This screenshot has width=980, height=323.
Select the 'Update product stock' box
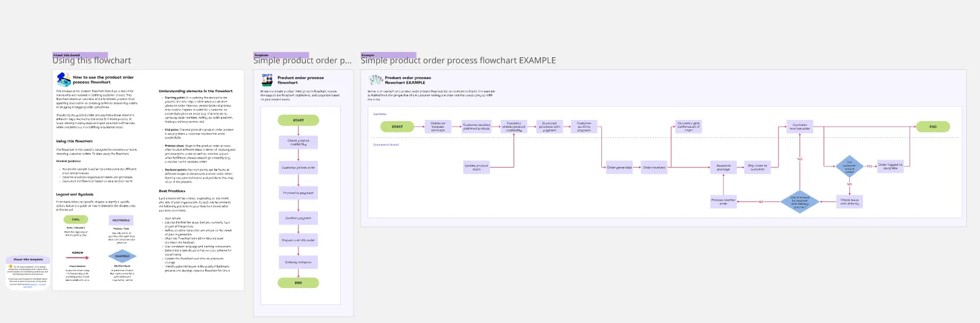pyautogui.click(x=476, y=168)
